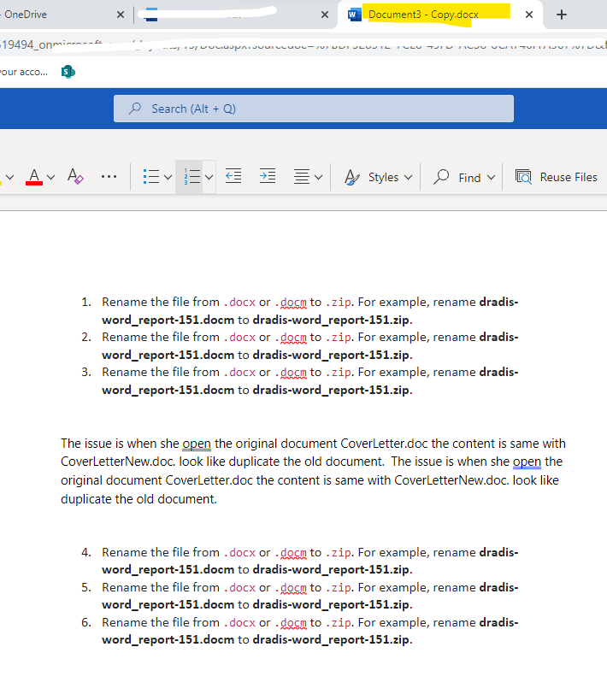Click list item 6 text
Screen dimensions: 607x700
[310, 631]
